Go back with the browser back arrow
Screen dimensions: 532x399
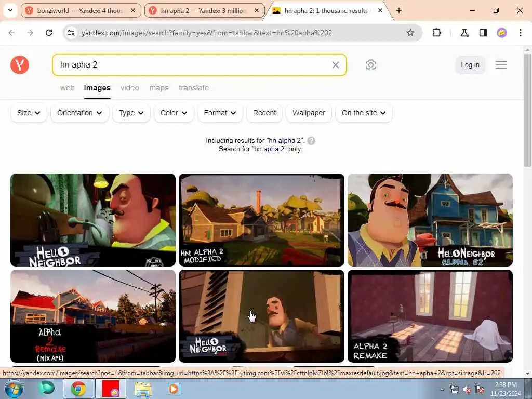pyautogui.click(x=11, y=33)
